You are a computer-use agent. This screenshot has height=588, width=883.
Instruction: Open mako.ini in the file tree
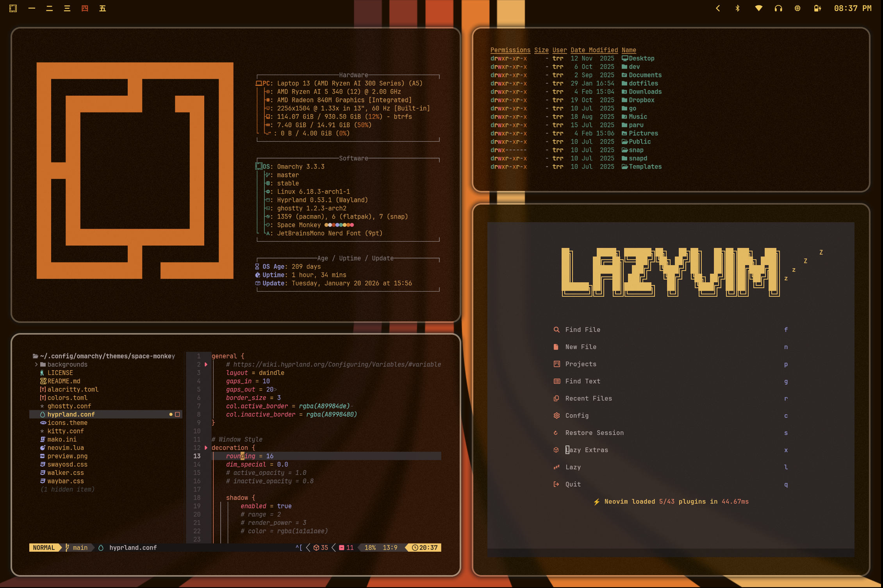click(x=62, y=439)
